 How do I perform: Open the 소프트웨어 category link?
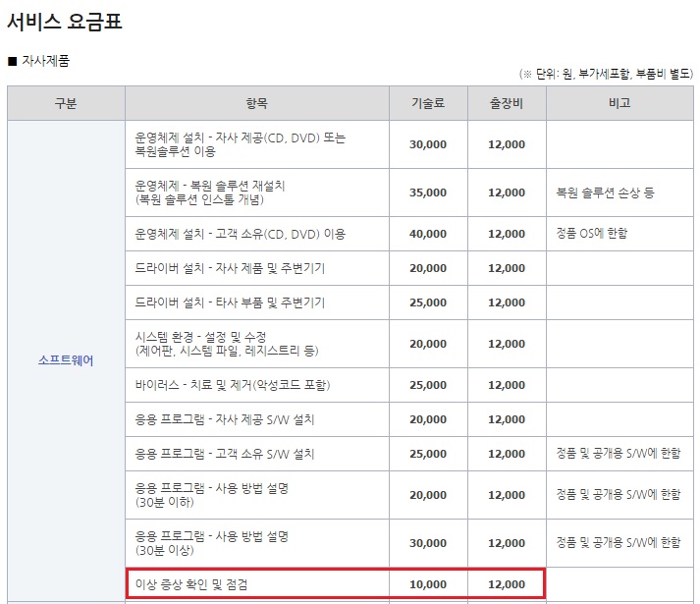point(66,360)
